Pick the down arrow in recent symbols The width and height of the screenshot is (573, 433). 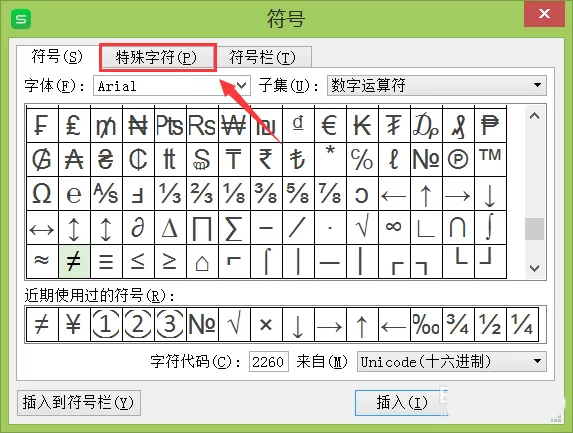(x=298, y=324)
